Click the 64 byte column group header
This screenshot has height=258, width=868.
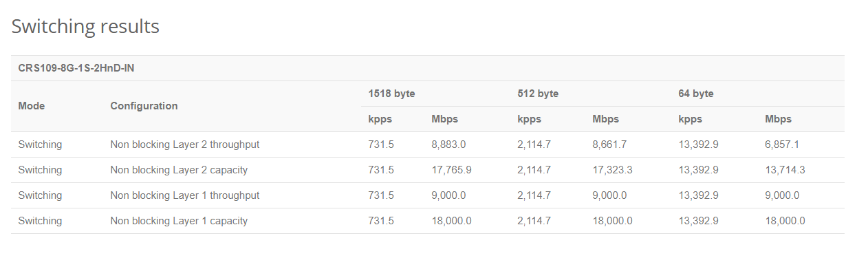(x=696, y=94)
